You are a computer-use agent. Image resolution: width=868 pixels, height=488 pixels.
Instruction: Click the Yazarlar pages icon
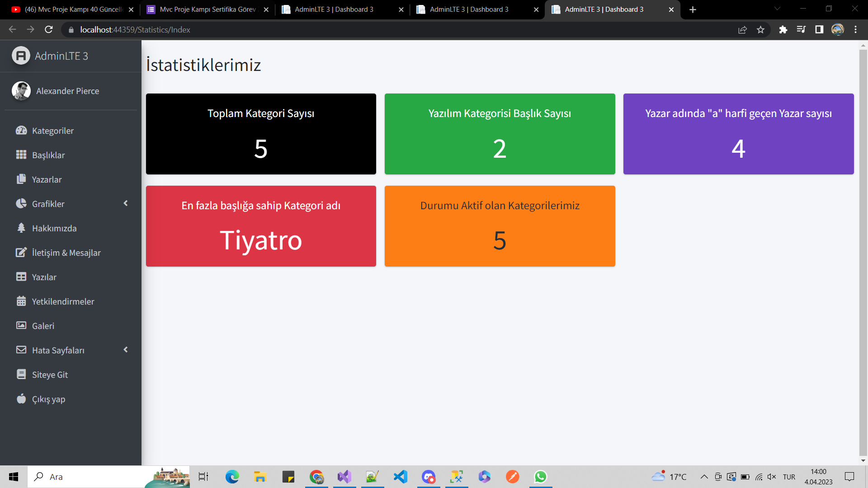21,179
